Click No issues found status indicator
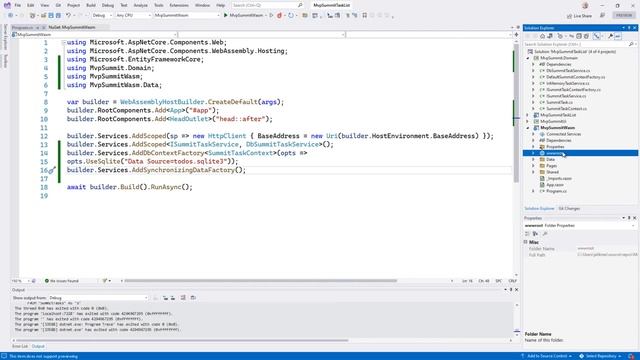This screenshot has width=640, height=360. pos(61,281)
